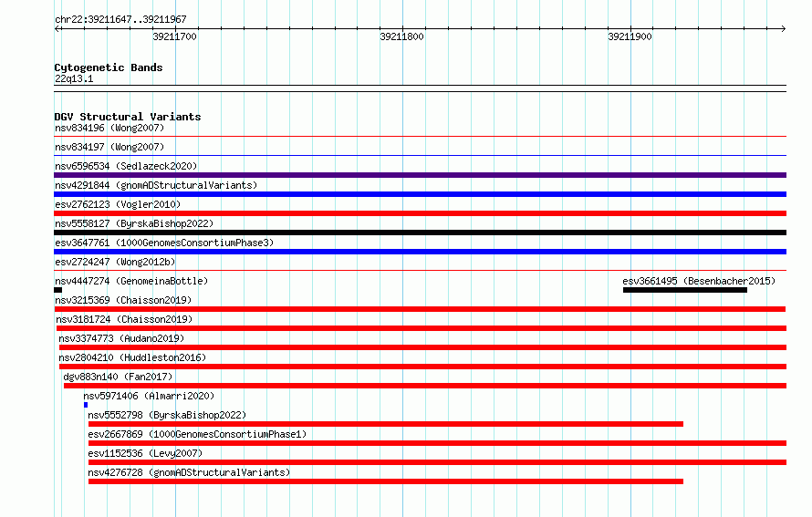The height and width of the screenshot is (517, 812).
Task: Open nsv2804210 (Huddleston2016) label
Action: click(132, 357)
